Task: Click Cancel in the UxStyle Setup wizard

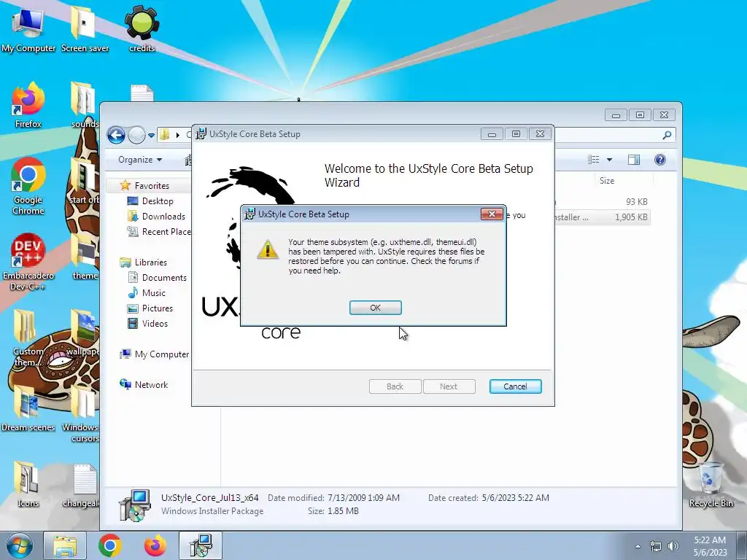Action: 516,386
